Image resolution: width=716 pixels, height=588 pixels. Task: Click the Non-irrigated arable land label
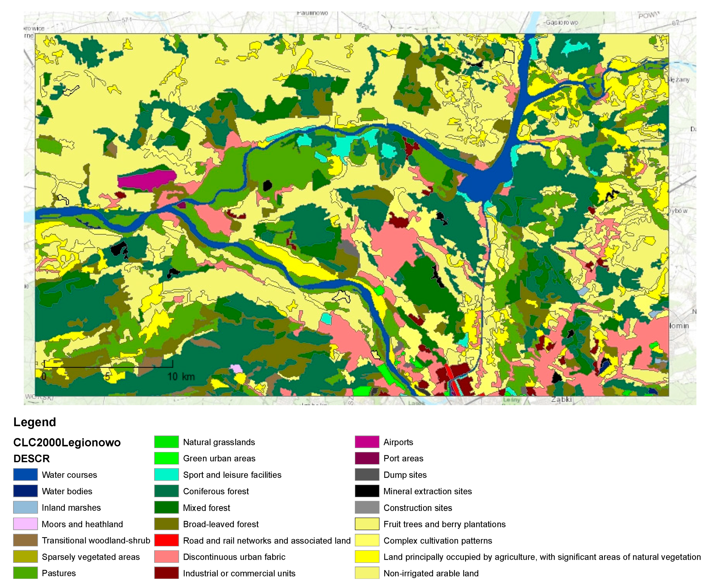pos(431,573)
